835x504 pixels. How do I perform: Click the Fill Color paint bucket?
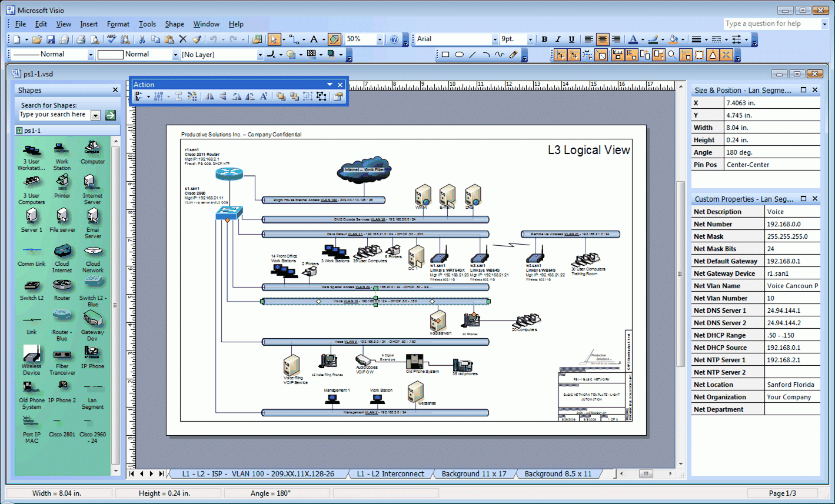[x=673, y=39]
